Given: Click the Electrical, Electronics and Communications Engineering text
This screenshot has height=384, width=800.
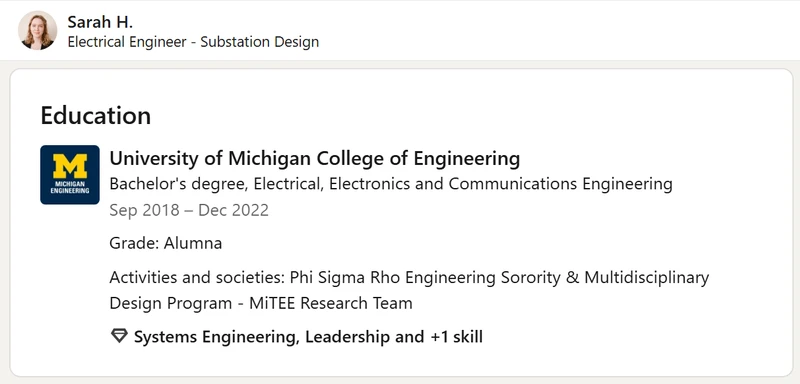Looking at the screenshot, I should 463,184.
